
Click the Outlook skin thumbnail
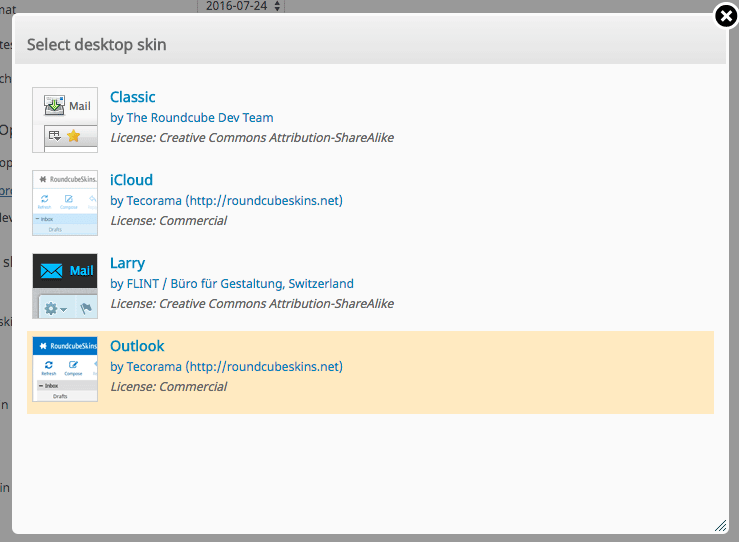[x=65, y=369]
